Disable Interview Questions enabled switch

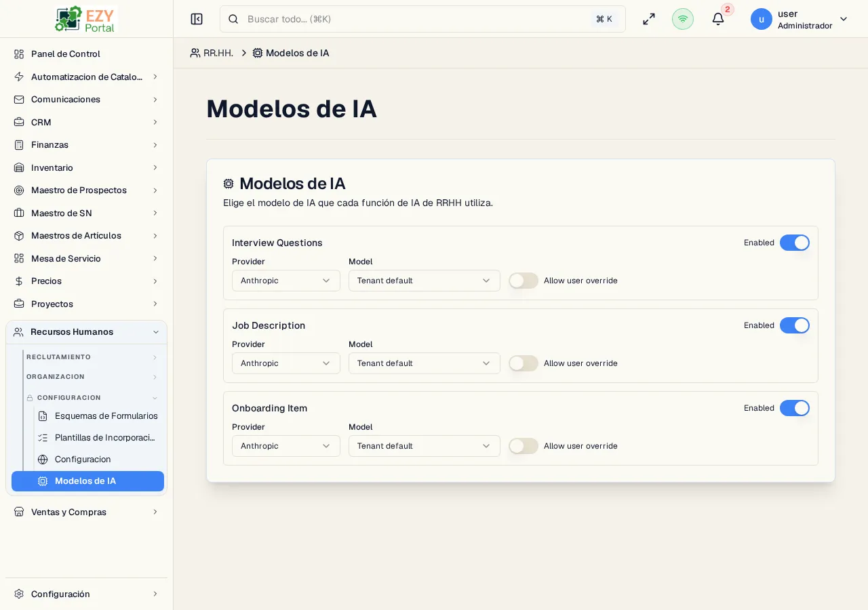pos(795,243)
